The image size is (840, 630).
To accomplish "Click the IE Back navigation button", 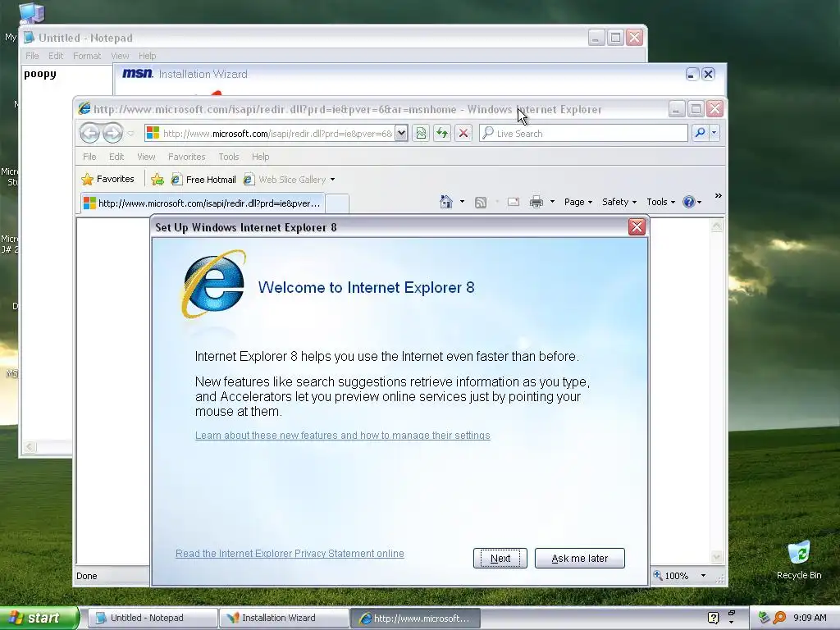I will click(89, 133).
